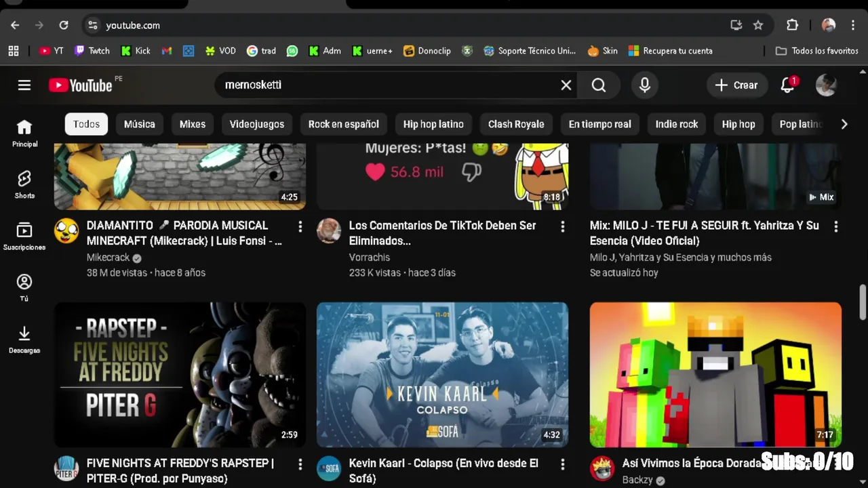Open the Todos los favoritos folder
This screenshot has height=488, width=868.
pyautogui.click(x=817, y=51)
